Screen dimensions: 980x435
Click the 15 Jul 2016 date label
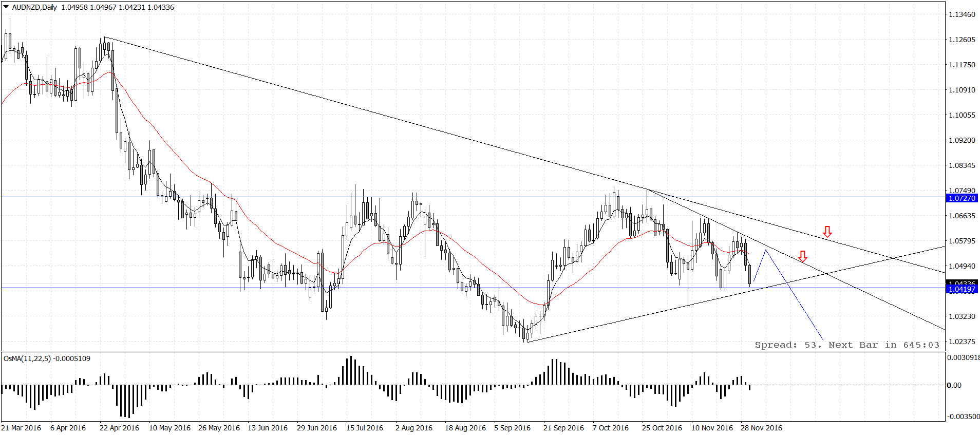click(x=365, y=428)
